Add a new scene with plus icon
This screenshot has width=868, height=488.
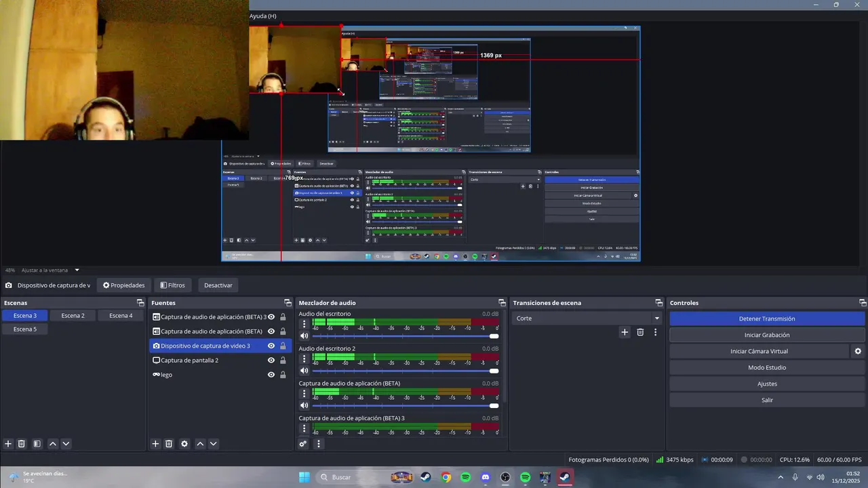(8, 444)
